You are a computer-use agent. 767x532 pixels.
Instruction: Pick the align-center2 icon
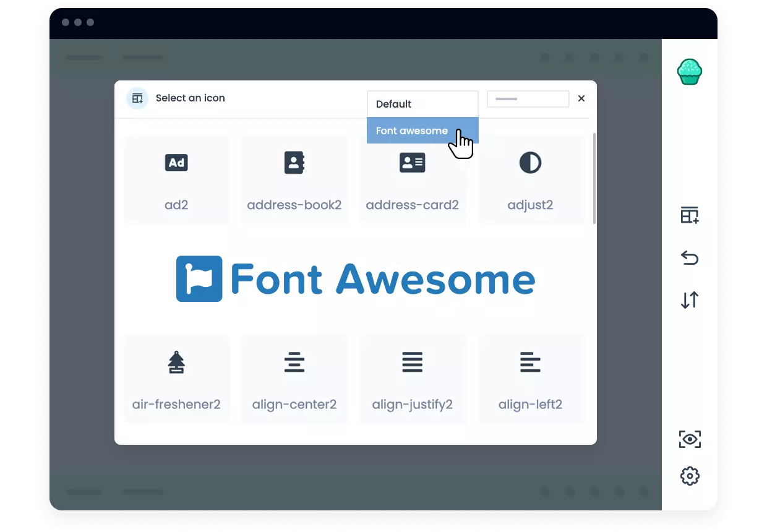pos(294,379)
